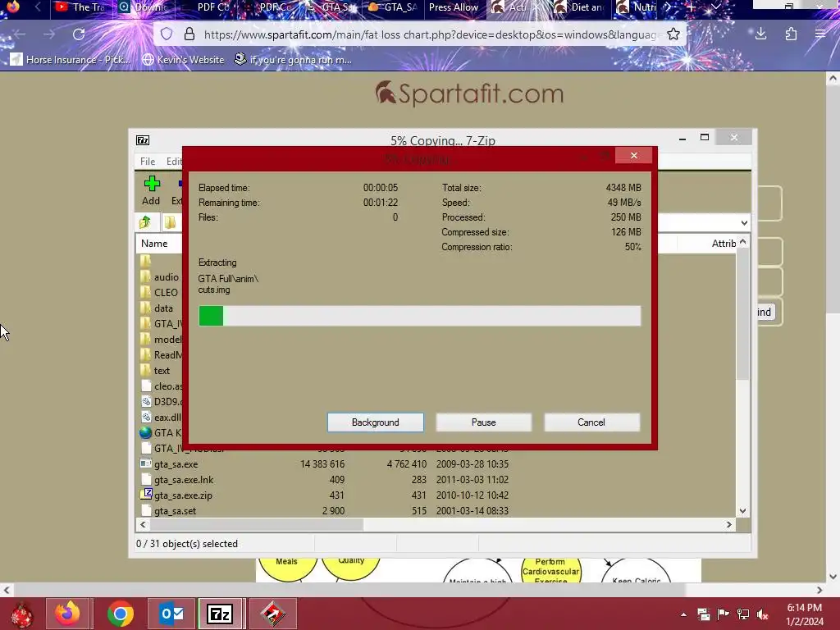Open Firefox downloads panel
The height and width of the screenshot is (630, 840).
coord(760,34)
